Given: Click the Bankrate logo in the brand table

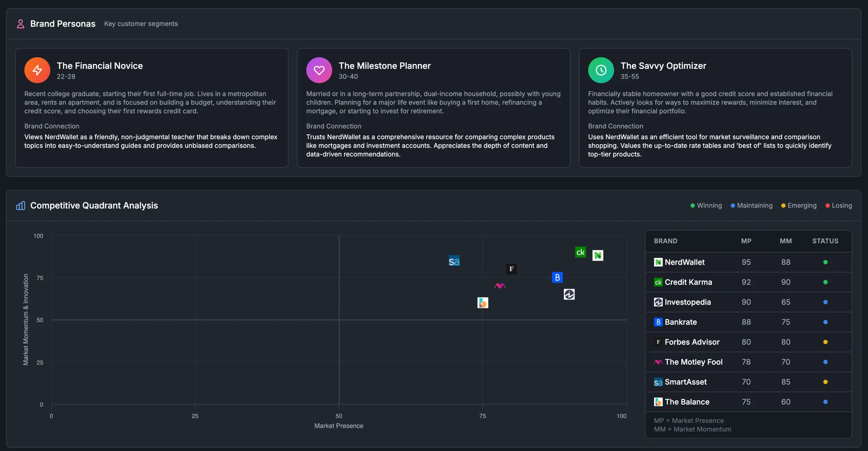Looking at the screenshot, I should pos(658,322).
